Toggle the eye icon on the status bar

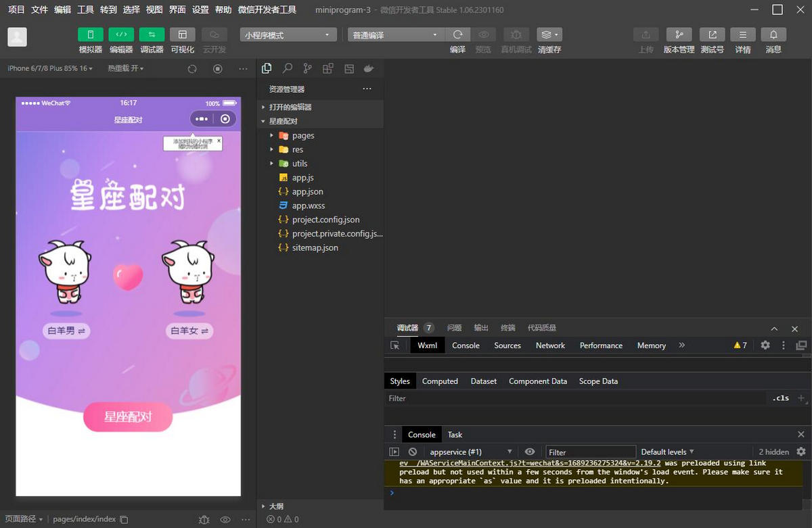[x=225, y=519]
